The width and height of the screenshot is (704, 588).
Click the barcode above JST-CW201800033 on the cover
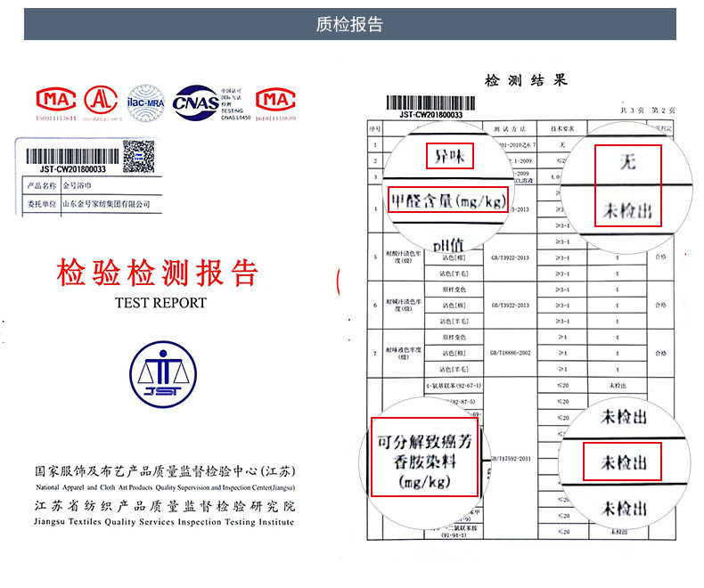coord(73,156)
